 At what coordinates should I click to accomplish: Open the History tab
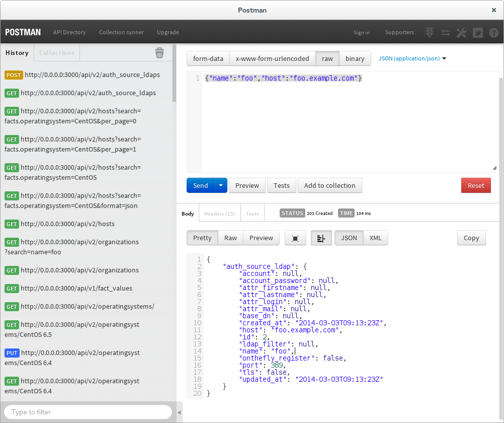17,52
